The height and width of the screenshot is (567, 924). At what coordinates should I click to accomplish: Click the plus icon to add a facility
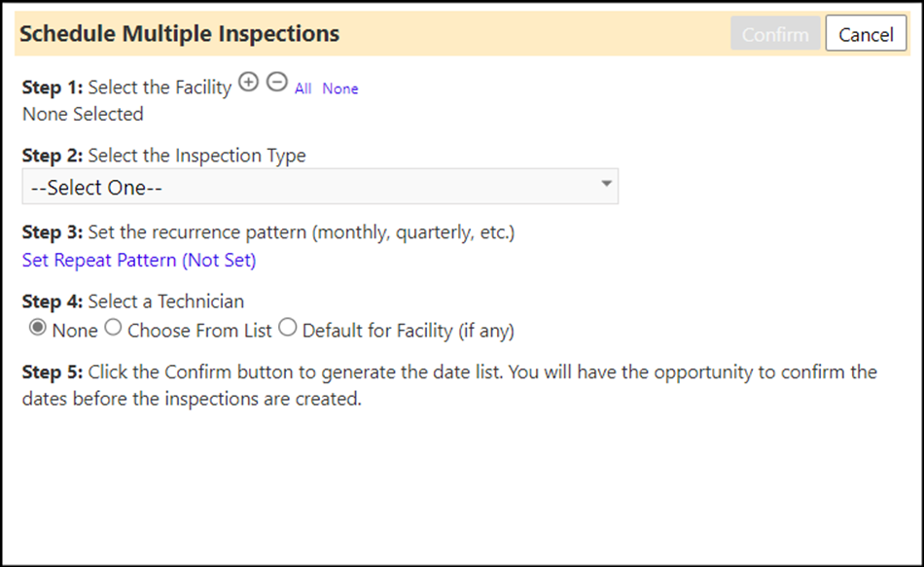pyautogui.click(x=249, y=82)
